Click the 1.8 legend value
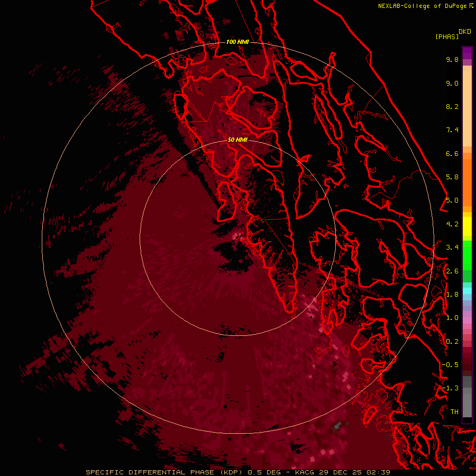The width and height of the screenshot is (476, 476). [x=452, y=295]
